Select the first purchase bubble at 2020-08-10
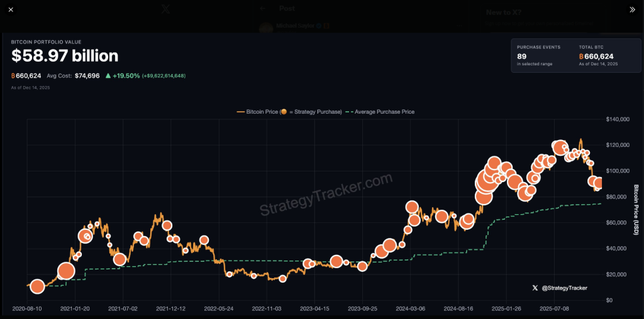 click(x=37, y=286)
